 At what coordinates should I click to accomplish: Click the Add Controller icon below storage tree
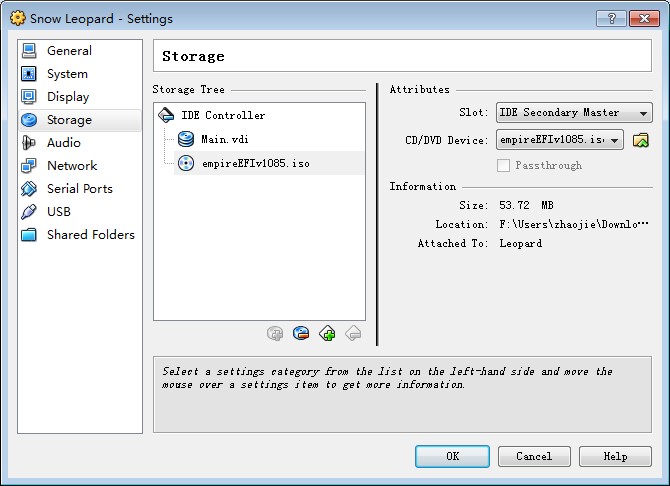point(275,333)
